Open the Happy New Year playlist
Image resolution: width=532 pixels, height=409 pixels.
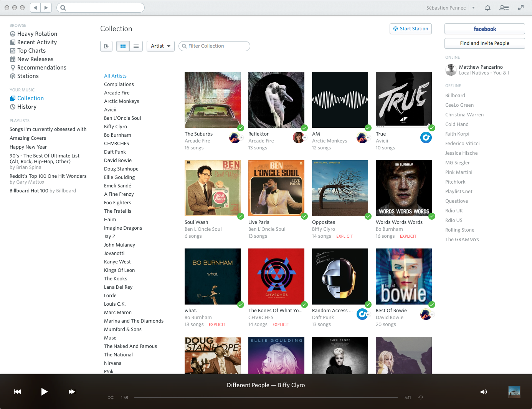[x=28, y=147]
